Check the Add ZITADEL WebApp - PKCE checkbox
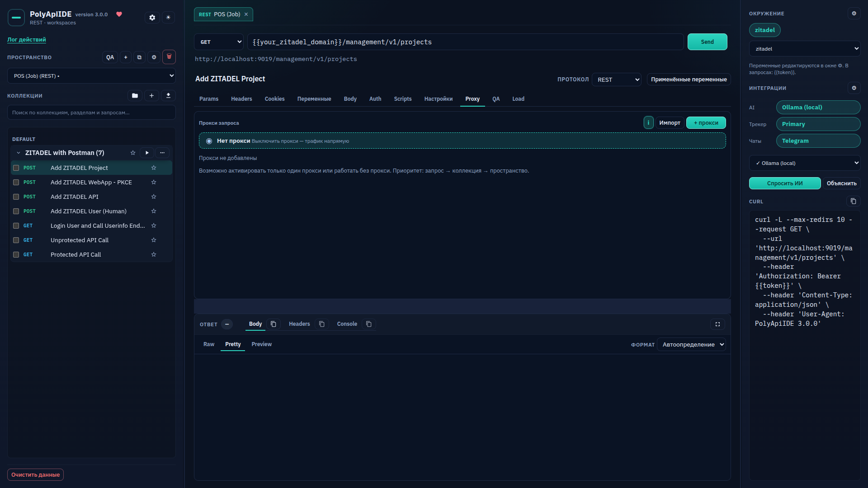The width and height of the screenshot is (868, 488). click(16, 182)
